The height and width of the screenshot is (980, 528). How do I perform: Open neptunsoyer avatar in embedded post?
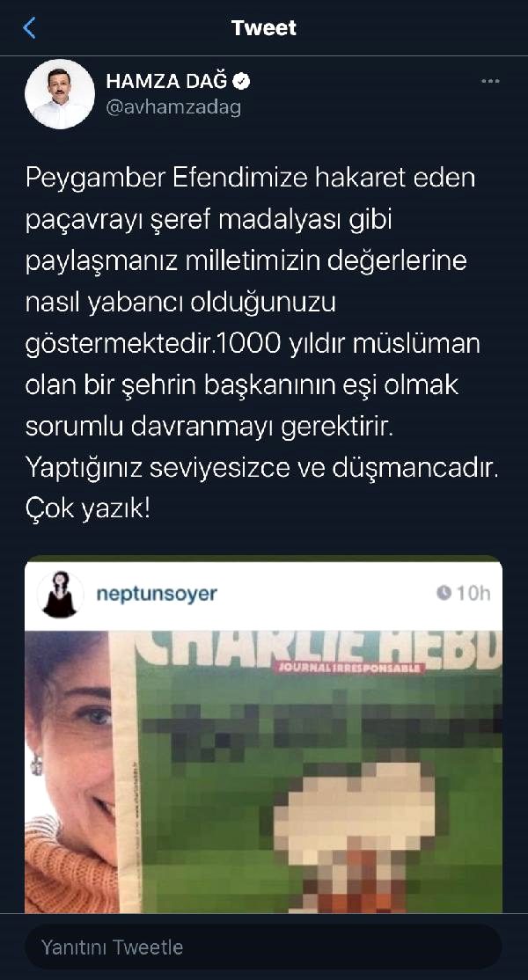coord(60,594)
